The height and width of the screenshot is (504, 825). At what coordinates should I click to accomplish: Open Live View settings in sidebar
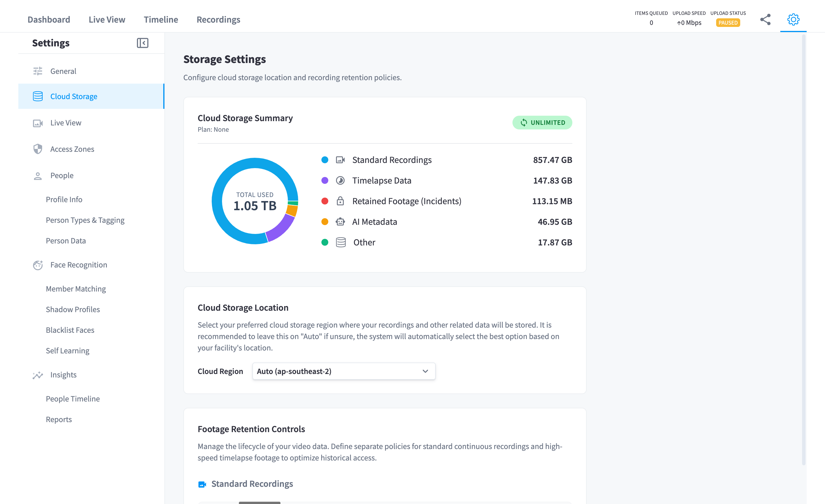pos(91,123)
